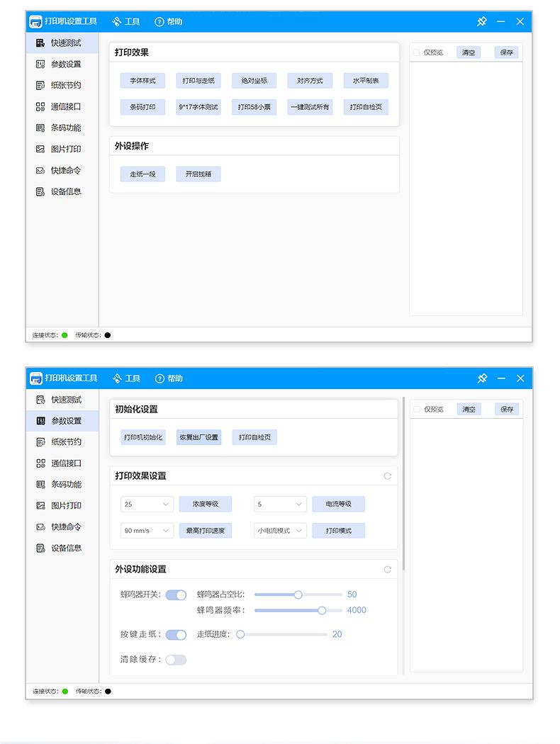Expand the 浓度等级 dropdown showing 25
Image resolution: width=560 pixels, height=744 pixels.
click(x=147, y=505)
